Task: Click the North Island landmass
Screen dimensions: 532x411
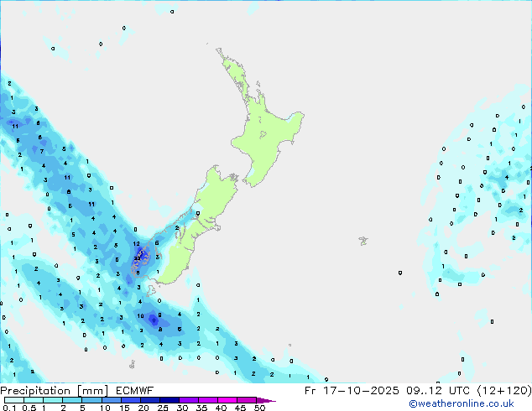Action: (266, 136)
